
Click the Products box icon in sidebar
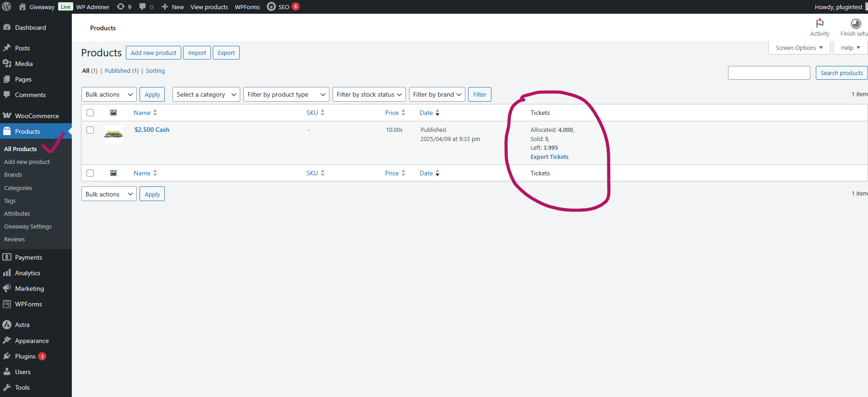[7, 131]
